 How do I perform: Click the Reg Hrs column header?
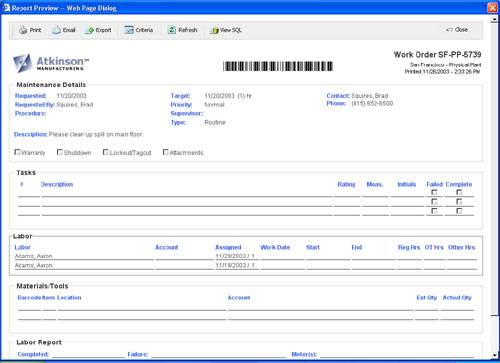(409, 247)
